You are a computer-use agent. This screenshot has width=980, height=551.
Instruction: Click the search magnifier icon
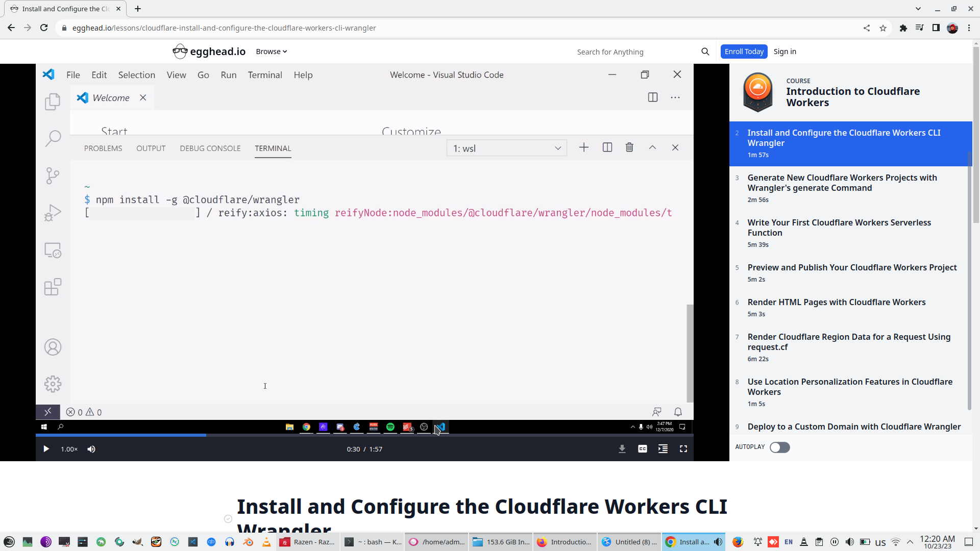[x=705, y=52]
